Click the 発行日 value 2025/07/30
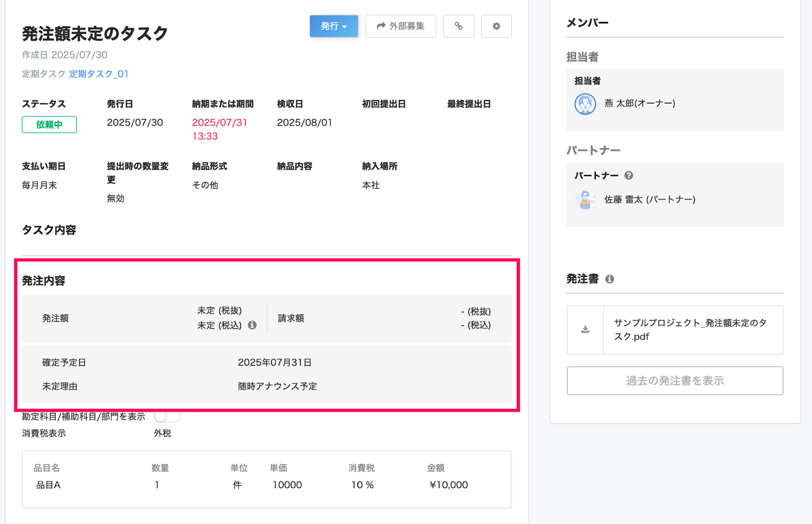Screen dimensions: 812x524 click(x=135, y=122)
